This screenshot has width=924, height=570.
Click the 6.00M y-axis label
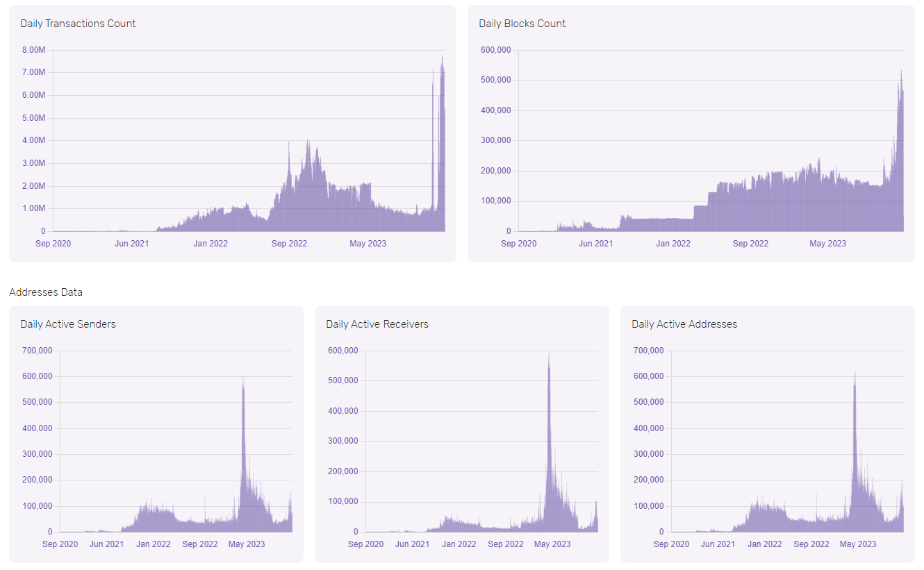(33, 95)
